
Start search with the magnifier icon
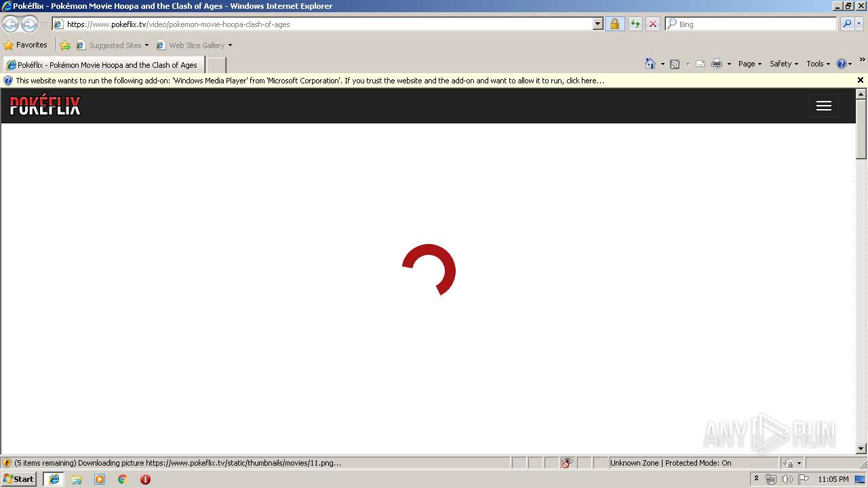[846, 24]
